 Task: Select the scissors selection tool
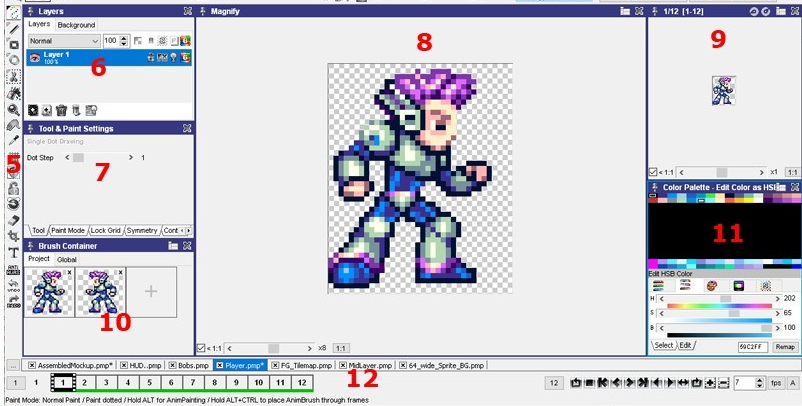point(14,77)
